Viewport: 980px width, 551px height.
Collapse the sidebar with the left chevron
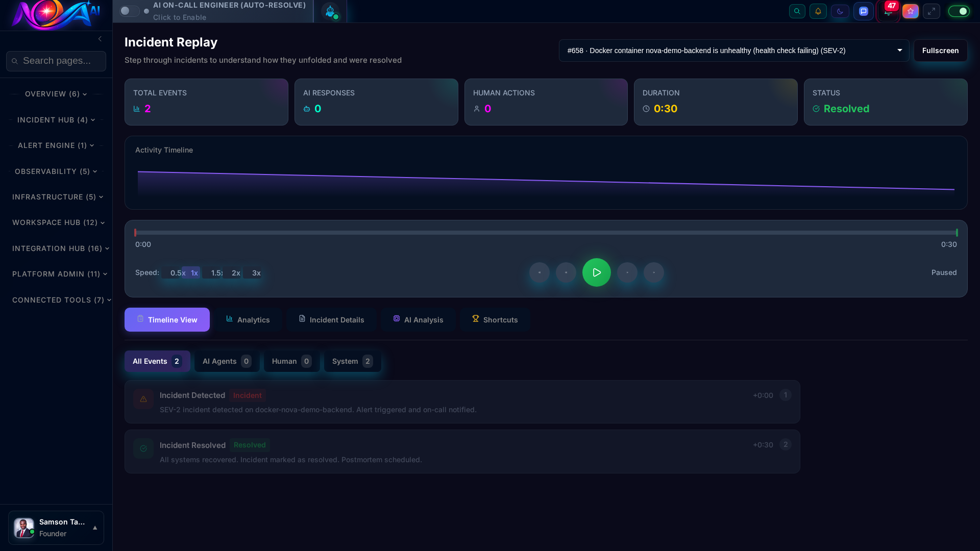100,39
